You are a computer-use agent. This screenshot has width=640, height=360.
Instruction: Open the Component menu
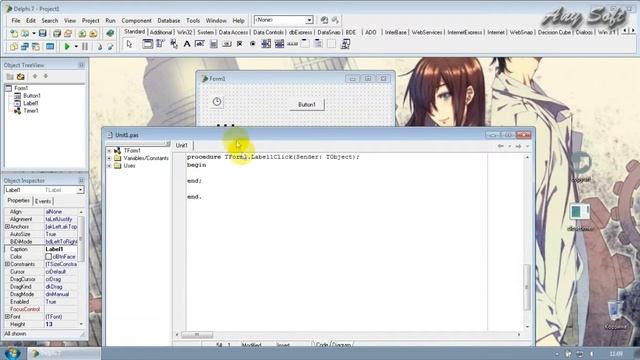tap(136, 20)
